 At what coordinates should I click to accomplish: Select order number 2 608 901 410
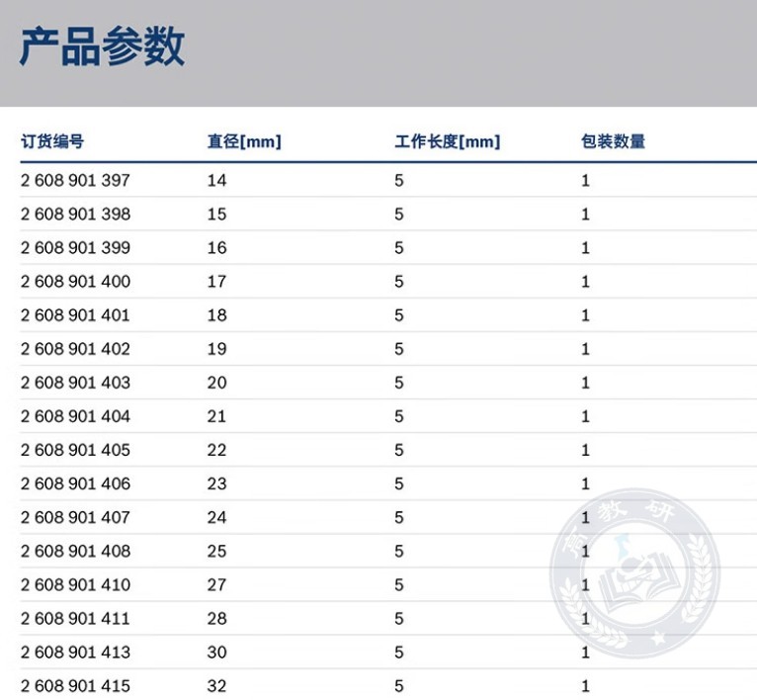[75, 585]
